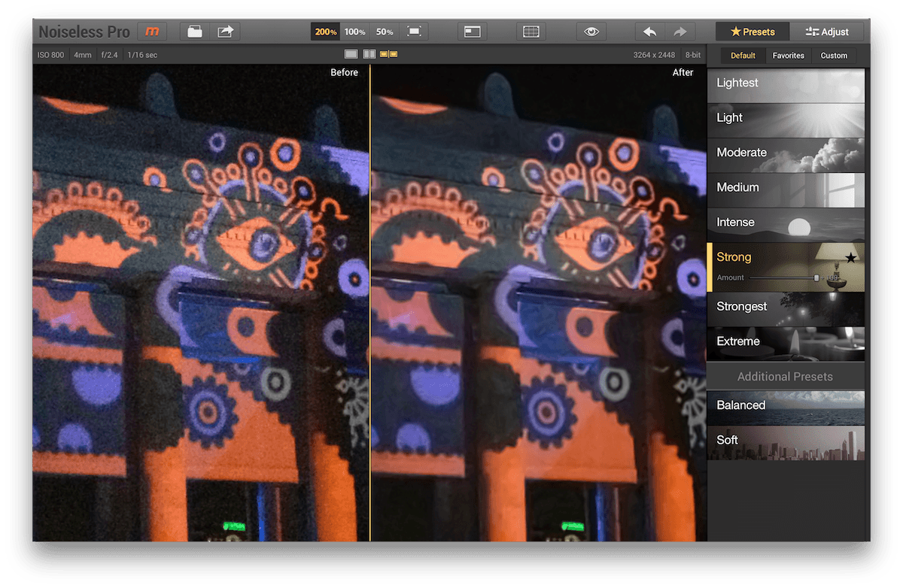Open the Favorites presets tab
The height and width of the screenshot is (588, 903).
click(x=789, y=56)
